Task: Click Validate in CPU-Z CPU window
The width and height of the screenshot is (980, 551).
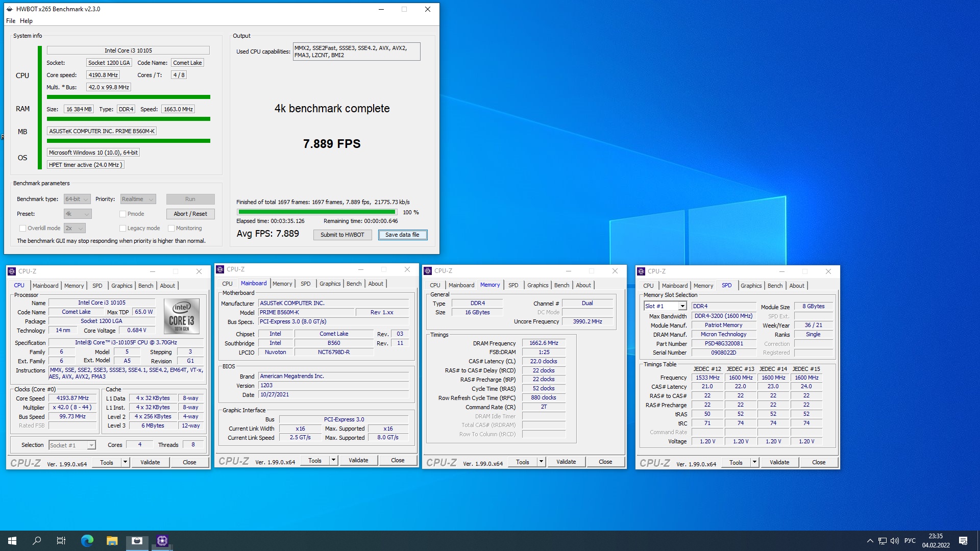Action: pyautogui.click(x=150, y=462)
